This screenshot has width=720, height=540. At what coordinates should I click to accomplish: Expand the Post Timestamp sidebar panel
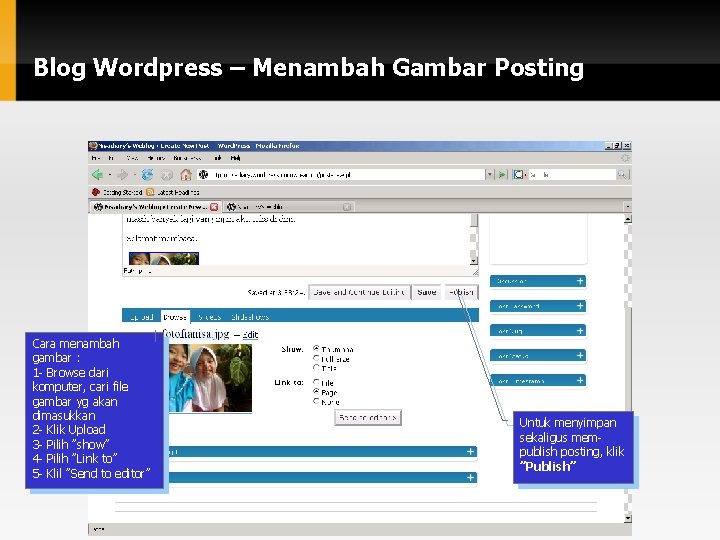tap(538, 381)
